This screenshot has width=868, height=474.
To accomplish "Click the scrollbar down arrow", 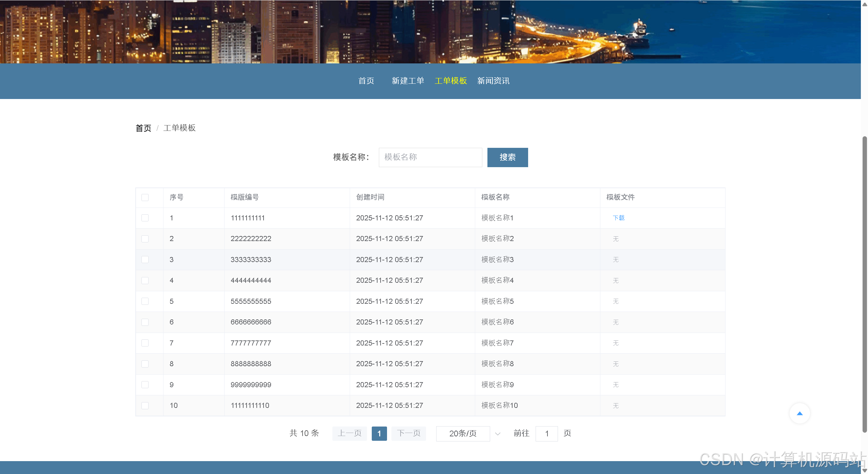I will [864, 470].
